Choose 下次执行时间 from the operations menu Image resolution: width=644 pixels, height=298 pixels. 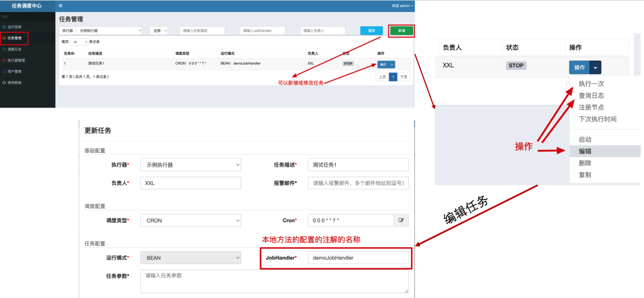point(597,119)
